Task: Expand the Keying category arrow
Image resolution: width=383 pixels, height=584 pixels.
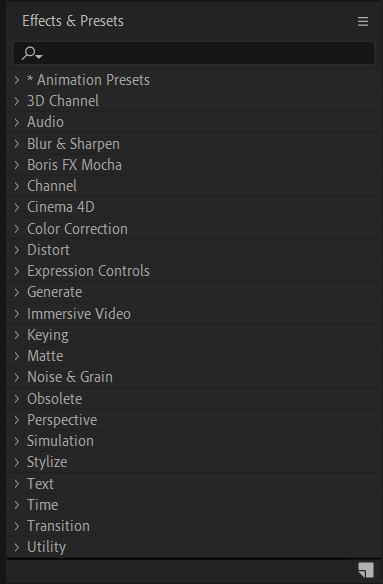Action: tap(16, 335)
